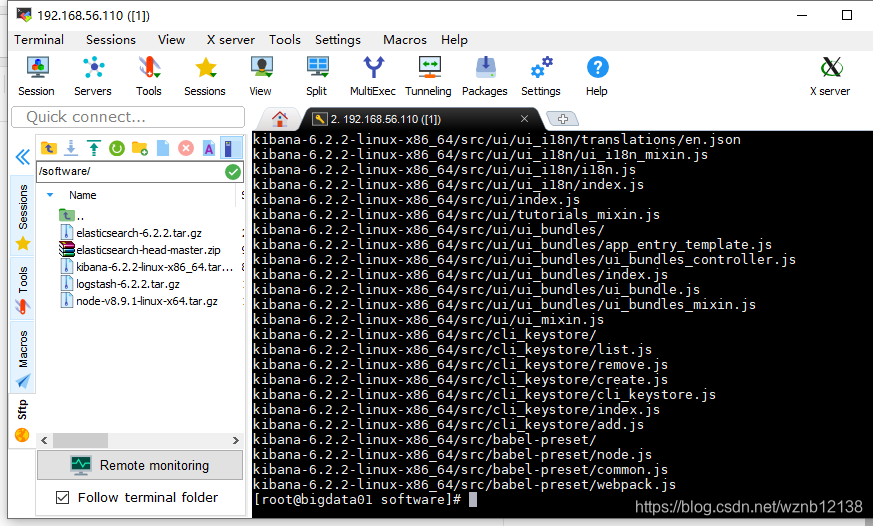The width and height of the screenshot is (873, 526).
Task: Upload files to current SFTP folder
Action: (94, 148)
